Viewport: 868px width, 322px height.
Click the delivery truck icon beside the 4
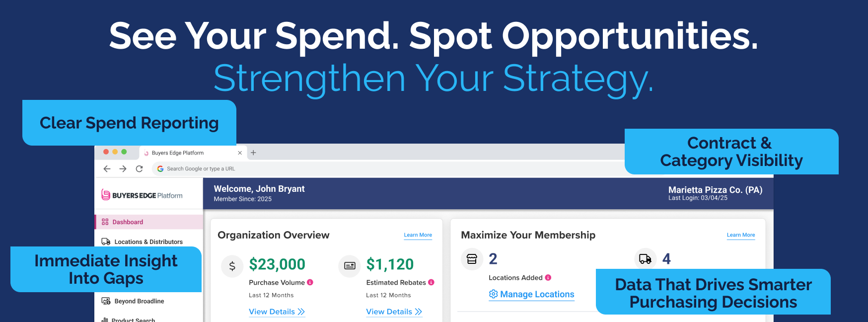[646, 259]
